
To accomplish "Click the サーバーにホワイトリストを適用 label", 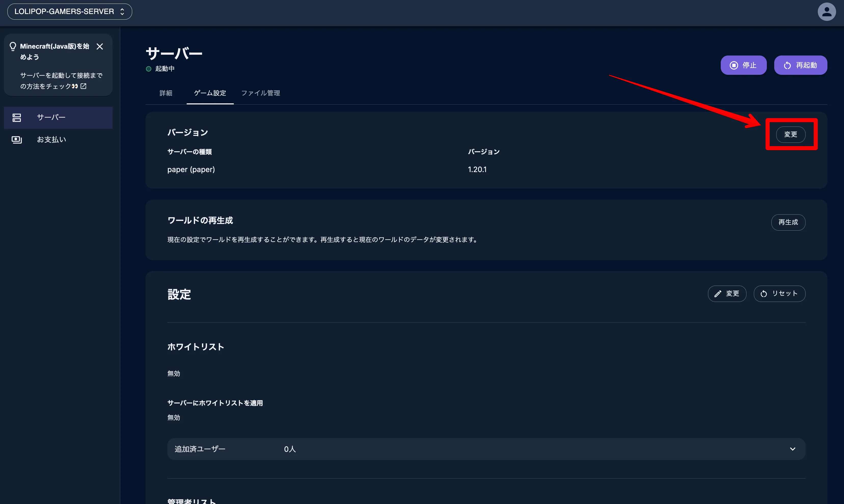I will pos(215,403).
